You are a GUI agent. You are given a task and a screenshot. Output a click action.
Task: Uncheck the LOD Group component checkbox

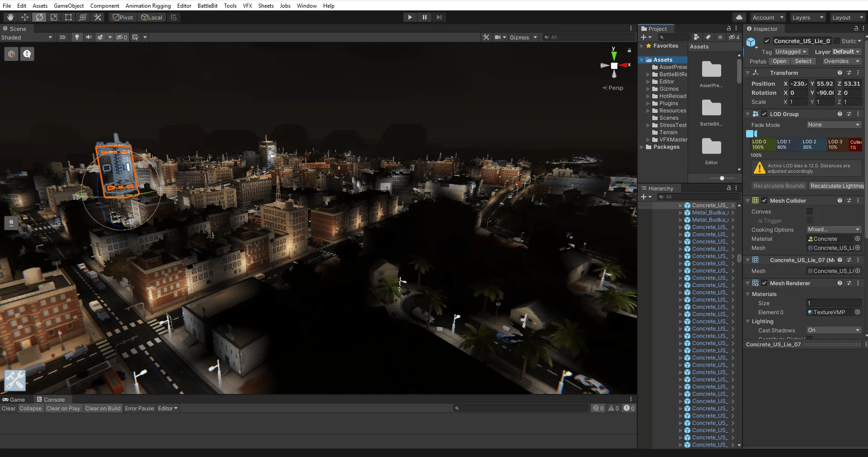[x=764, y=114]
